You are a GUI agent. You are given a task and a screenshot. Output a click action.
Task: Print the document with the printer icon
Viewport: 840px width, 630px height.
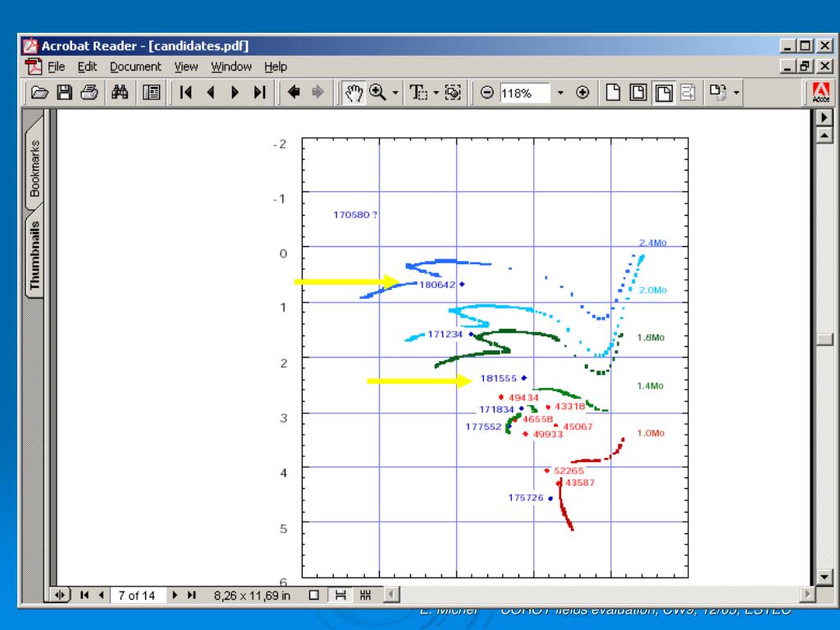(89, 93)
